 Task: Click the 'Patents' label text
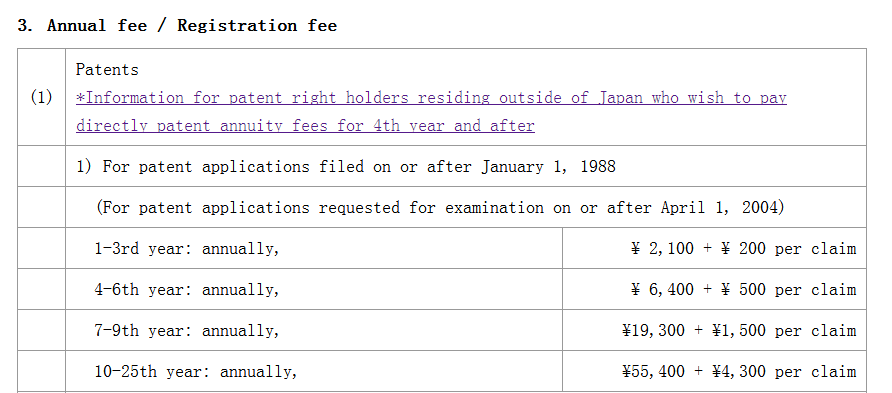tap(107, 70)
